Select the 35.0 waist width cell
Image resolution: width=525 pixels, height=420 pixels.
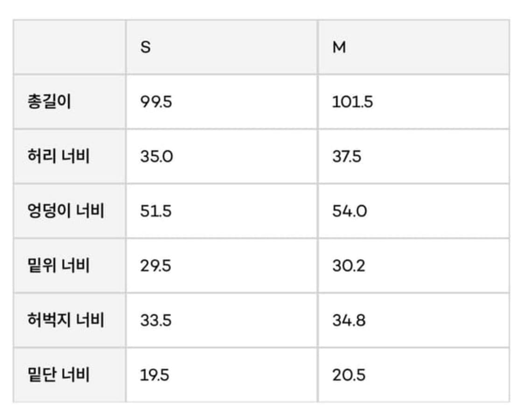156,156
